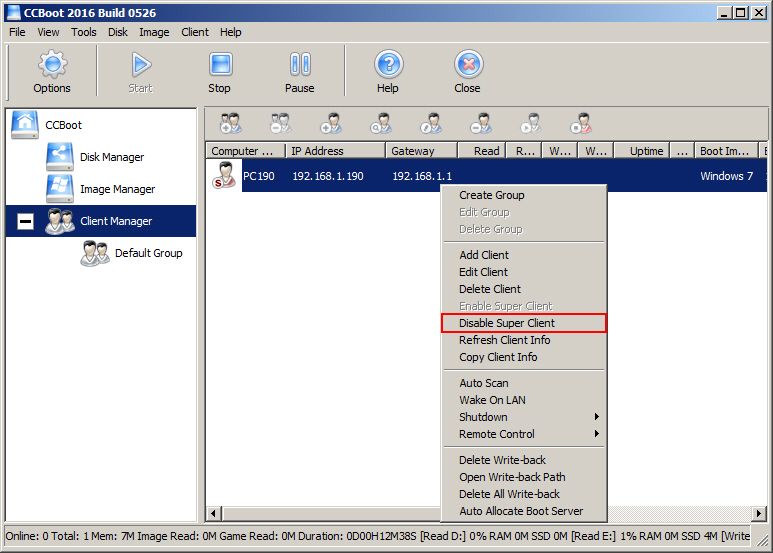The image size is (773, 553).
Task: Click the delete group toolbar icon
Action: tap(281, 124)
